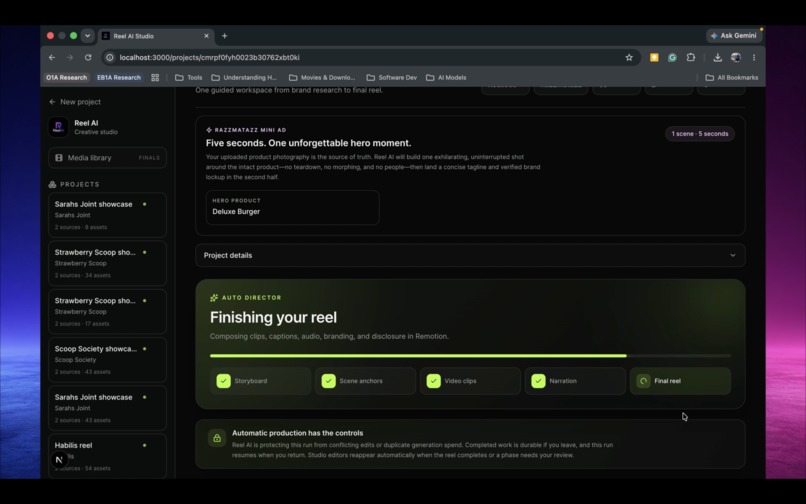Select the Hero Product Deluxe Burger card
806x504 pixels.
(292, 207)
